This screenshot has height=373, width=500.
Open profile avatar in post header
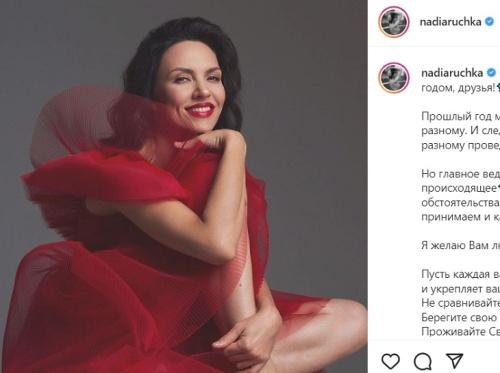click(394, 22)
